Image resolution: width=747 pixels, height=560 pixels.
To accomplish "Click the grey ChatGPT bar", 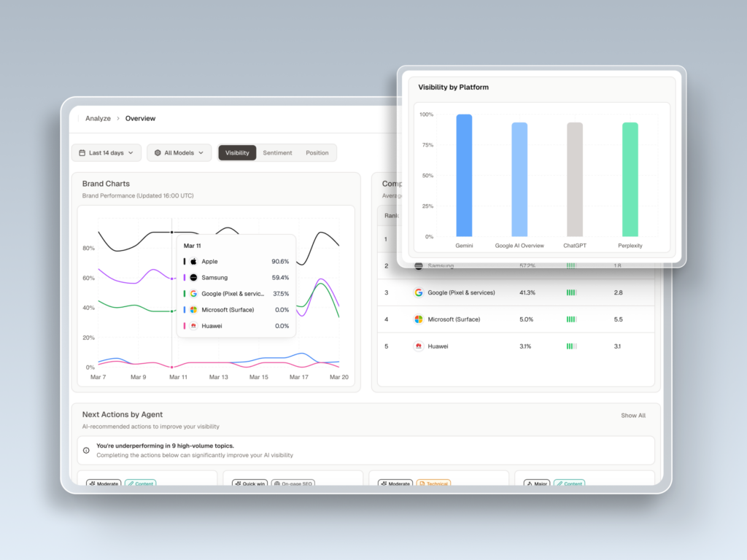I will pyautogui.click(x=575, y=179).
